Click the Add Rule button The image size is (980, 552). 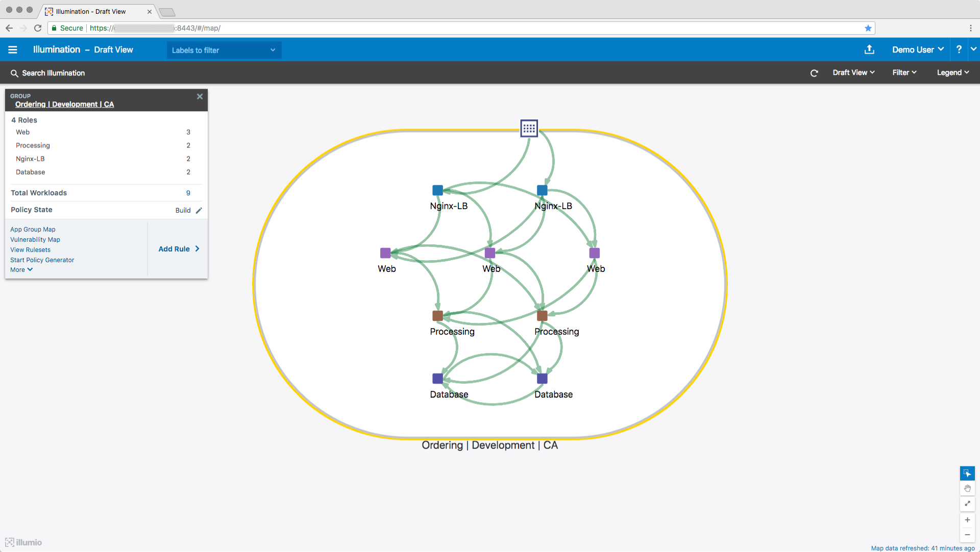click(x=179, y=249)
